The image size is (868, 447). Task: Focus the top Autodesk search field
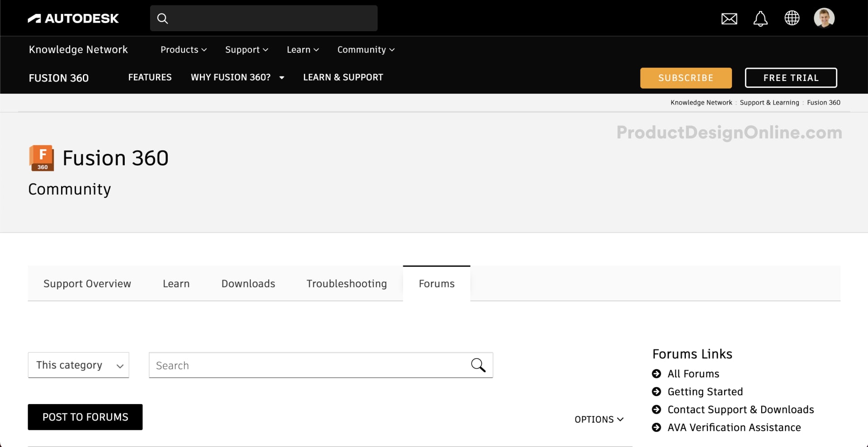click(x=264, y=19)
